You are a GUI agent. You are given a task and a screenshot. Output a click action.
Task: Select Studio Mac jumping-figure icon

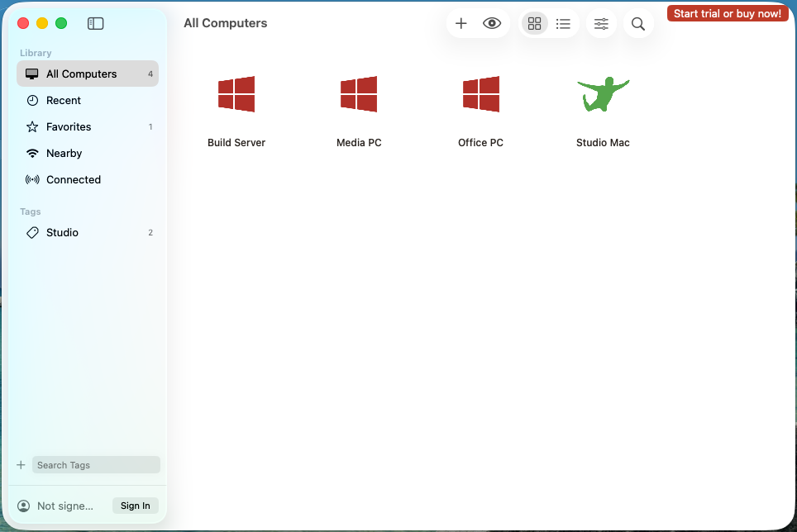click(603, 94)
